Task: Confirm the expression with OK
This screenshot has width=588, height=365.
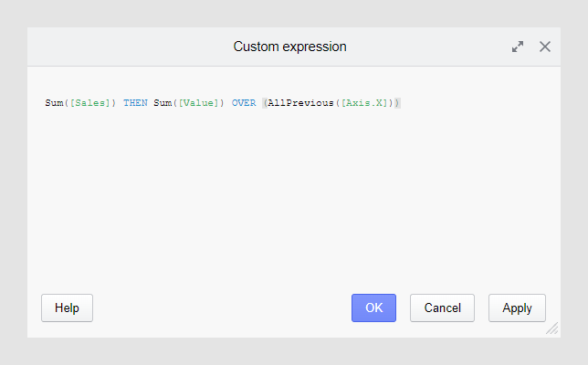Action: (x=373, y=308)
